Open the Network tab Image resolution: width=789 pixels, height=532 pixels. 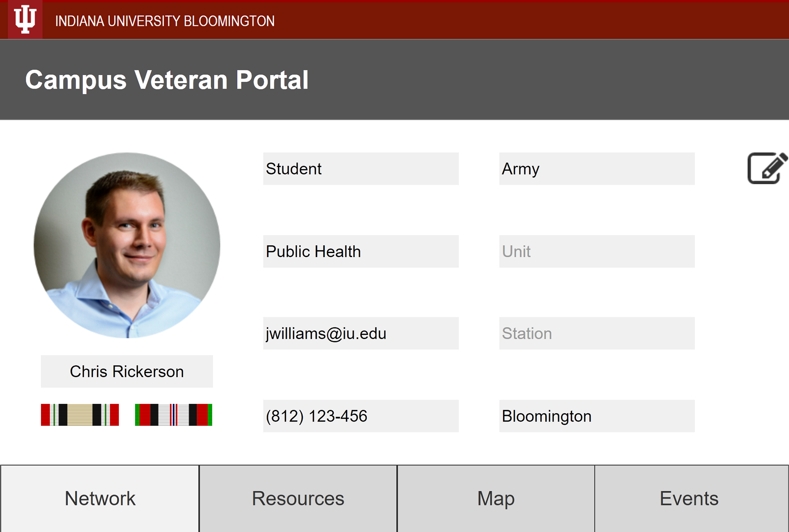point(100,498)
